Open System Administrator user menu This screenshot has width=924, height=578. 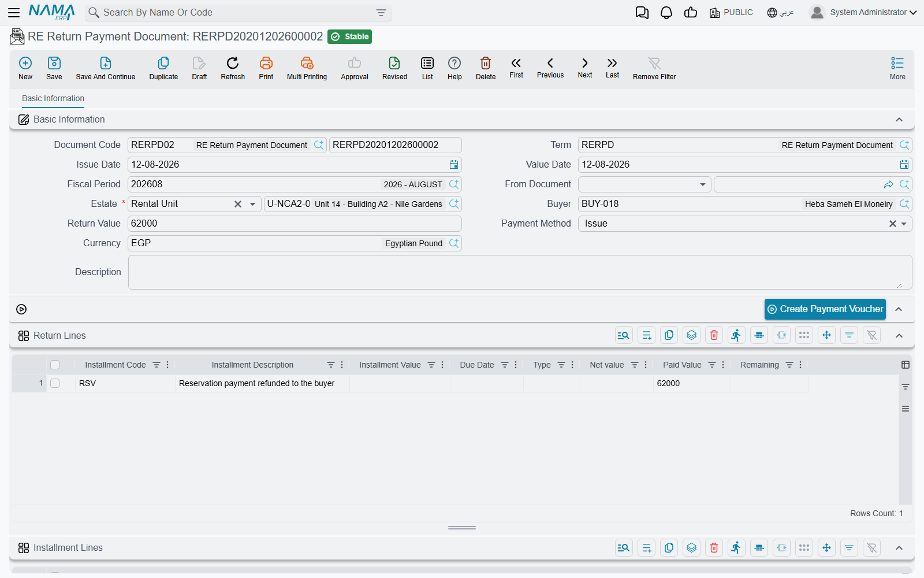point(863,12)
